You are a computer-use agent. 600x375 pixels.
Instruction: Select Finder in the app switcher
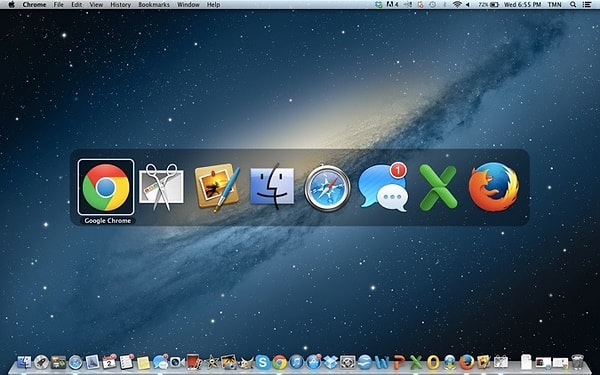point(272,187)
